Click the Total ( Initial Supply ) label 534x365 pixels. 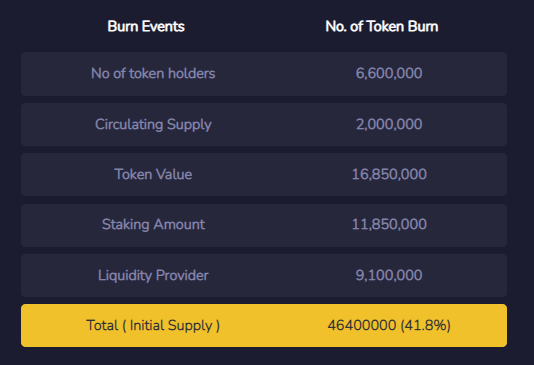click(153, 326)
